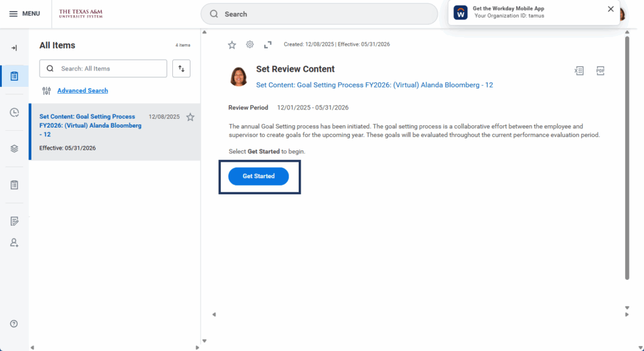Open the clipboard list icon in sidebar

(14, 185)
